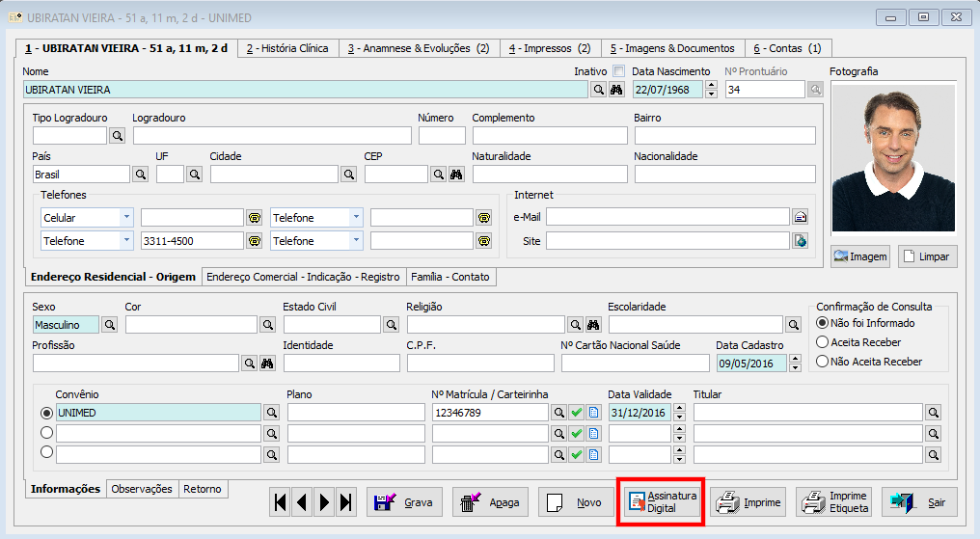This screenshot has width=980, height=539.
Task: Click the binoculars icon beside the Nome field
Action: coord(616,90)
